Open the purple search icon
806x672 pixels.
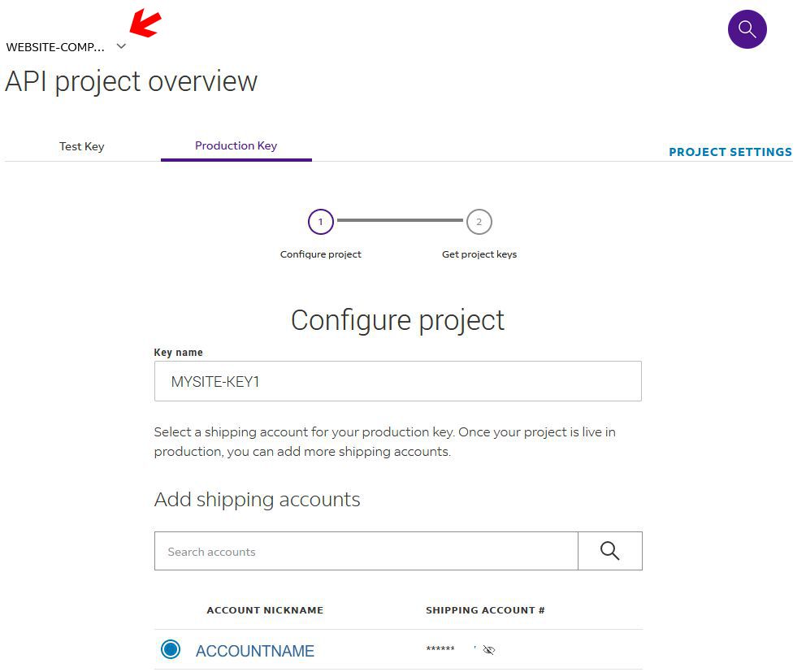pyautogui.click(x=747, y=30)
